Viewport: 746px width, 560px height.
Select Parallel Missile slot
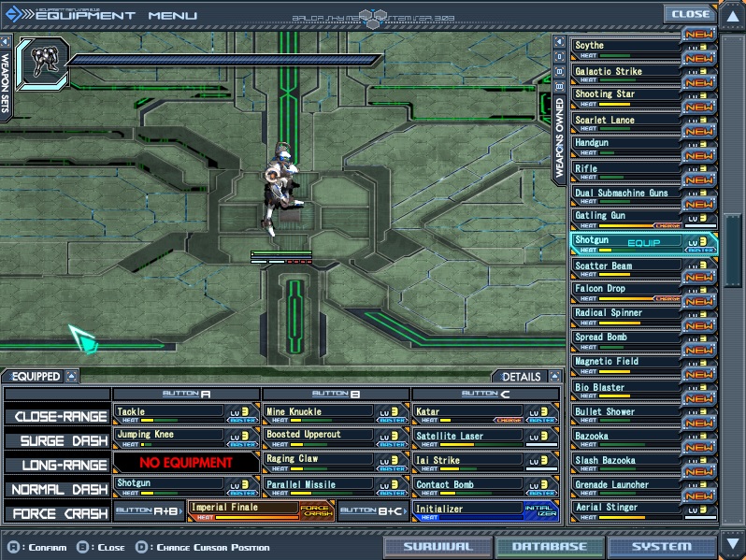pyautogui.click(x=336, y=486)
